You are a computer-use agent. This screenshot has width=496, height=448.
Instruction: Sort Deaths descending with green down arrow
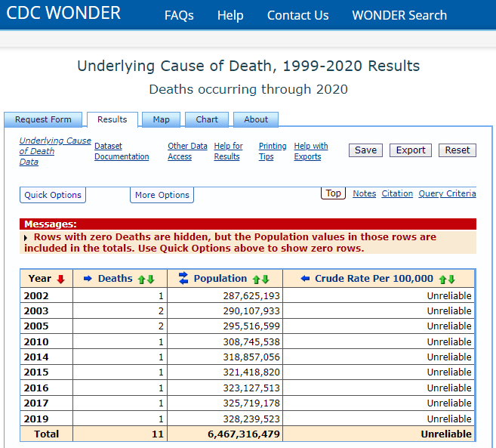(151, 280)
